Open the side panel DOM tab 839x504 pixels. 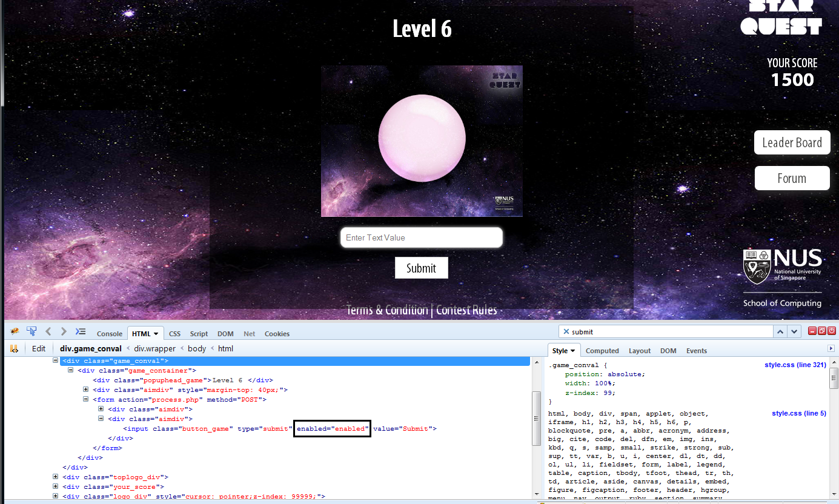tap(668, 351)
